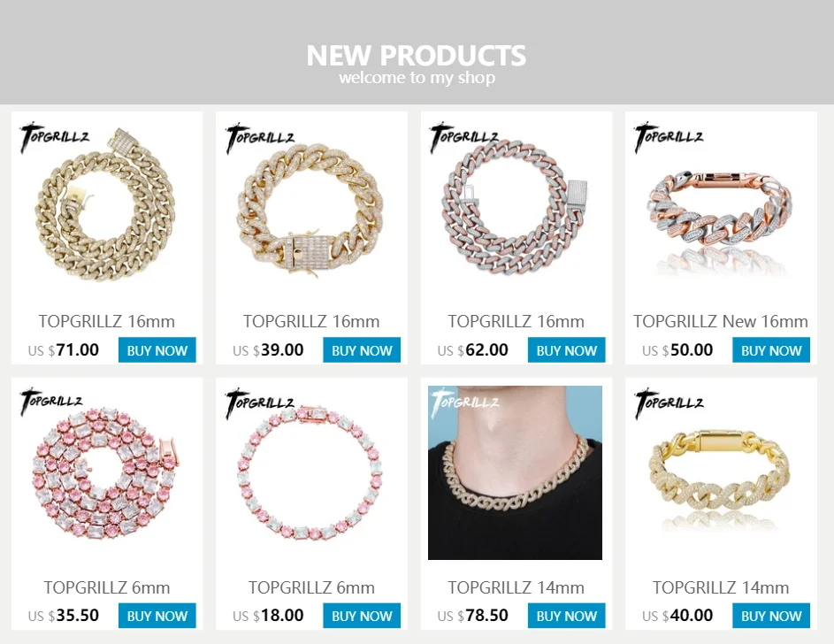This screenshot has height=644, width=834.
Task: Open the pink stone tennis bracelet image
Action: (310, 472)
